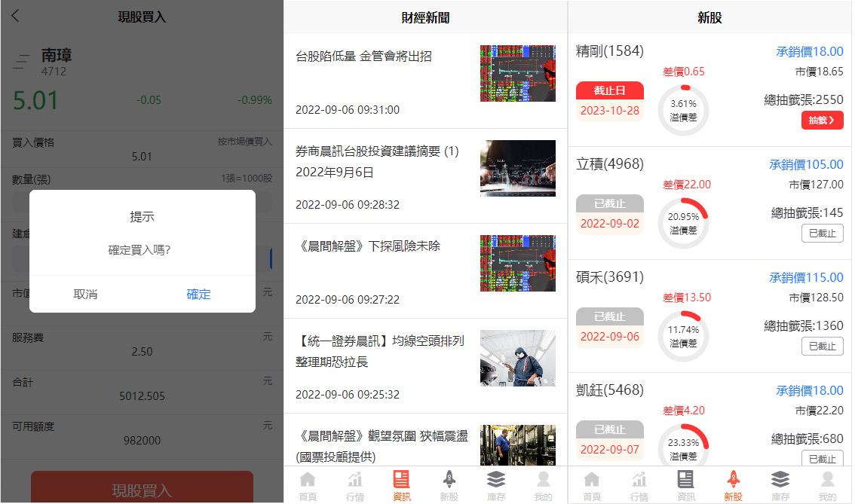Open the 行情 chart icon in 新股 panel
Image resolution: width=855 pixels, height=504 pixels.
click(639, 486)
